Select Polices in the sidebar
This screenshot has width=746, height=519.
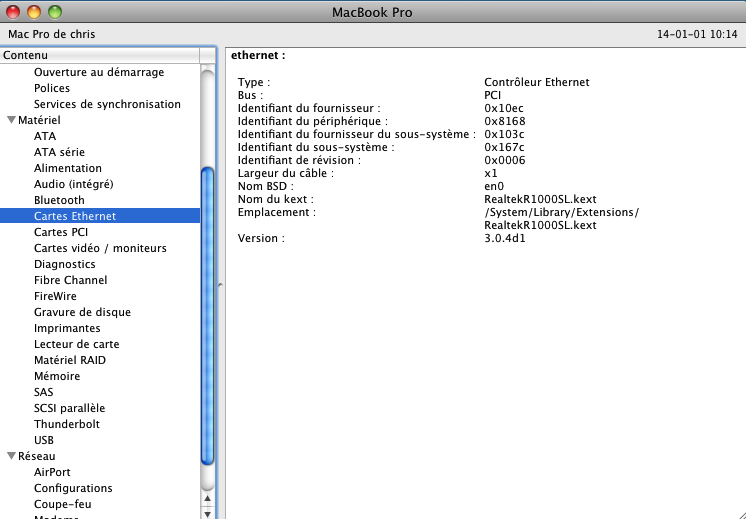pyautogui.click(x=52, y=88)
